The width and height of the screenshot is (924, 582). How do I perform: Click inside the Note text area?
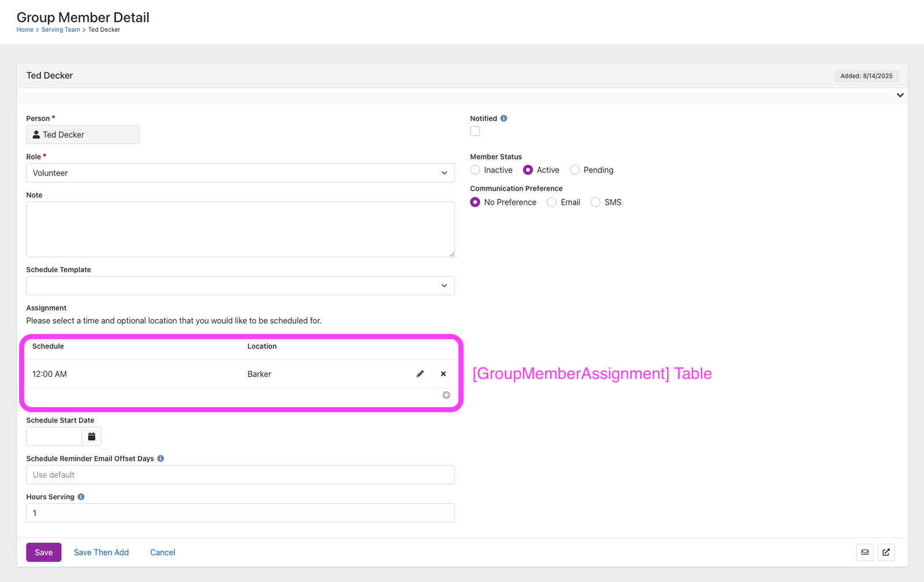[240, 229]
